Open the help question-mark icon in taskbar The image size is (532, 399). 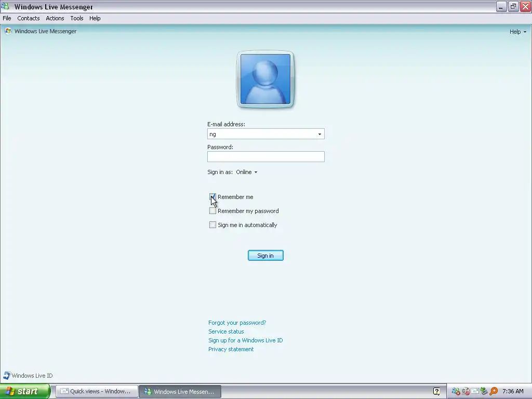coord(436,391)
